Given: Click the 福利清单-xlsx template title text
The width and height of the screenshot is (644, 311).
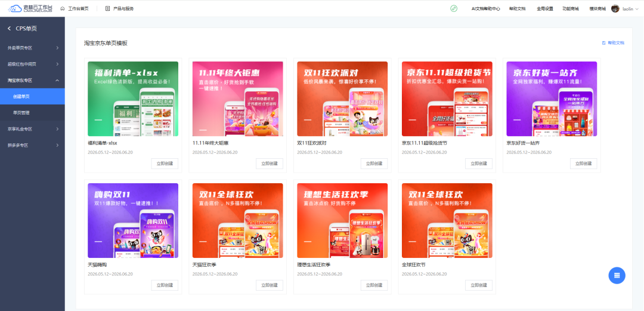Looking at the screenshot, I should pos(103,143).
